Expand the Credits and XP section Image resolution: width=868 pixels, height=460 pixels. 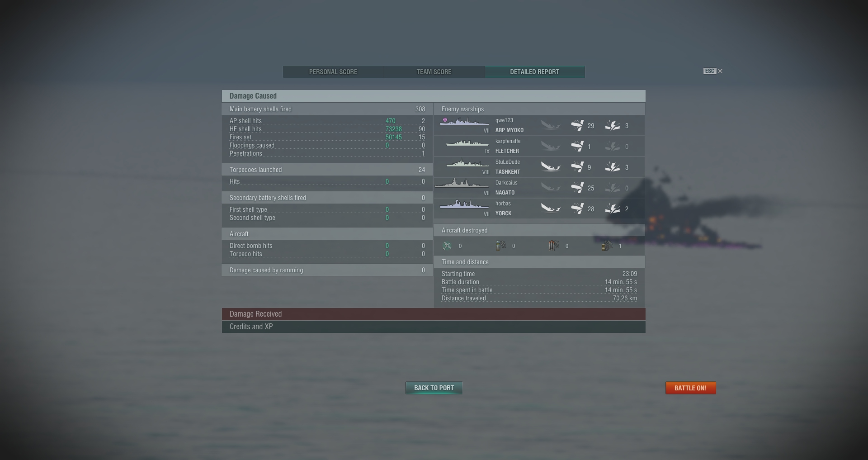(434, 327)
